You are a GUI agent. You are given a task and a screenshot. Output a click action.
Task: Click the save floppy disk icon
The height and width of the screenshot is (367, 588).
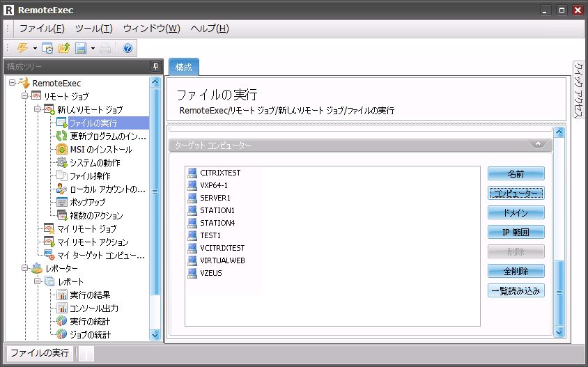(81, 48)
